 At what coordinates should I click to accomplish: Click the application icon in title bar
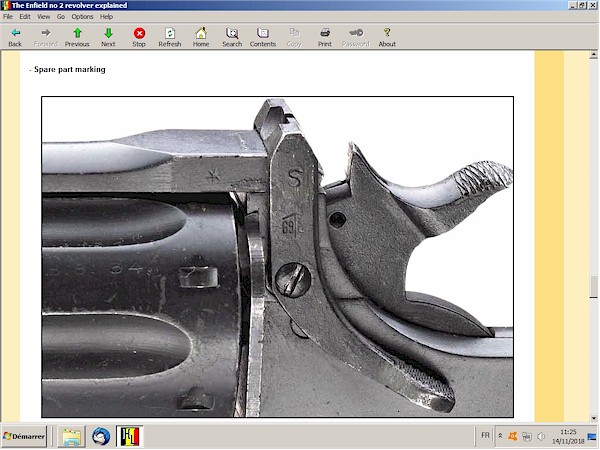(x=5, y=5)
